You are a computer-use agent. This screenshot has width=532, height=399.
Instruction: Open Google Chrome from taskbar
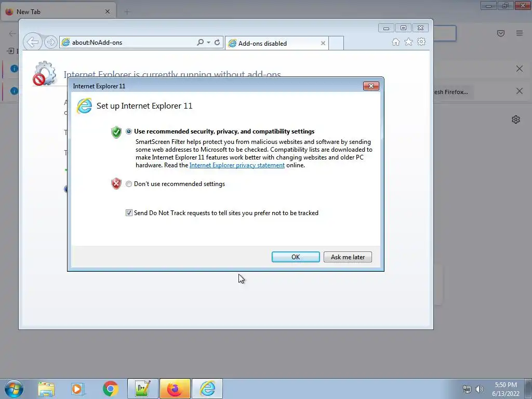110,389
